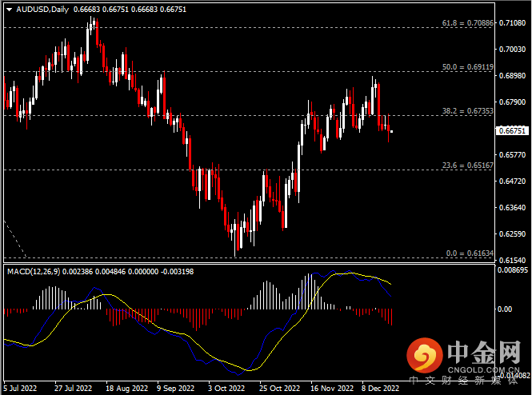Click the 0.71080 price axis label
This screenshot has width=532, height=395.
click(x=510, y=22)
